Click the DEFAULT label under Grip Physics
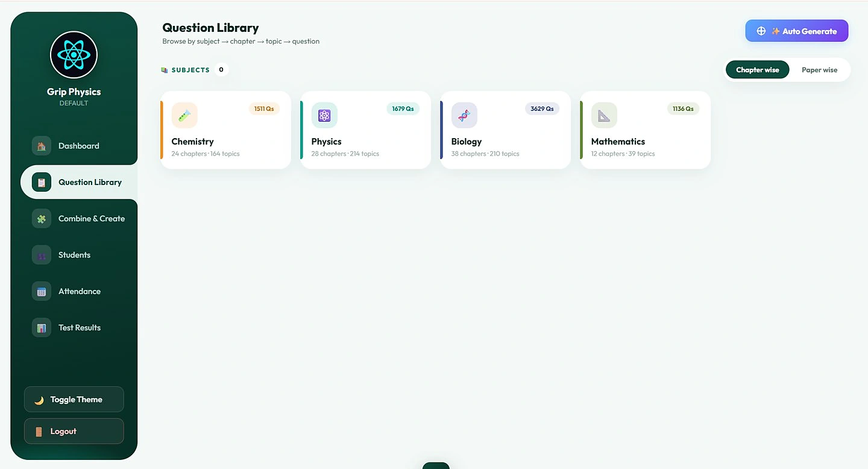Image resolution: width=868 pixels, height=469 pixels. (74, 103)
